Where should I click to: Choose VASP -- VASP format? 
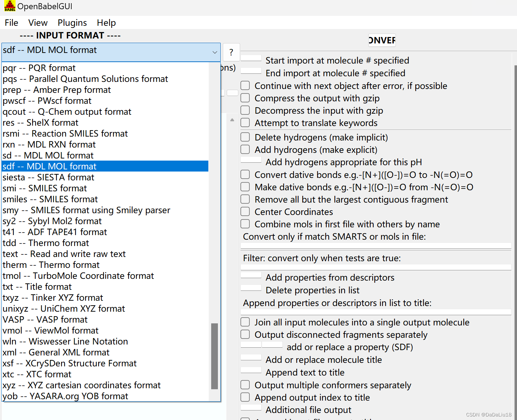[105, 319]
